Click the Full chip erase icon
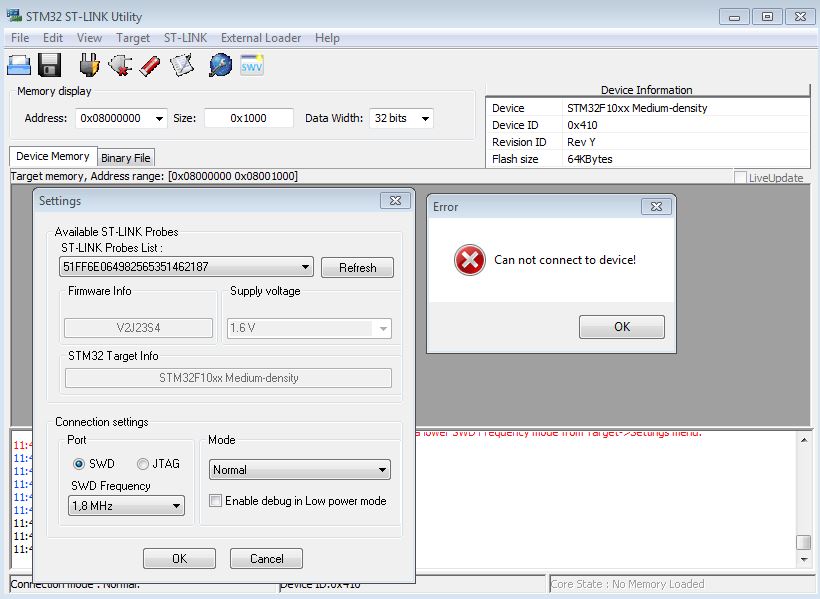This screenshot has height=599, width=820. click(x=151, y=66)
